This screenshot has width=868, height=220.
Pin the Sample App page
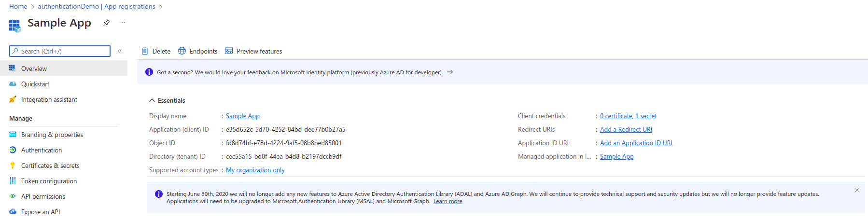107,23
